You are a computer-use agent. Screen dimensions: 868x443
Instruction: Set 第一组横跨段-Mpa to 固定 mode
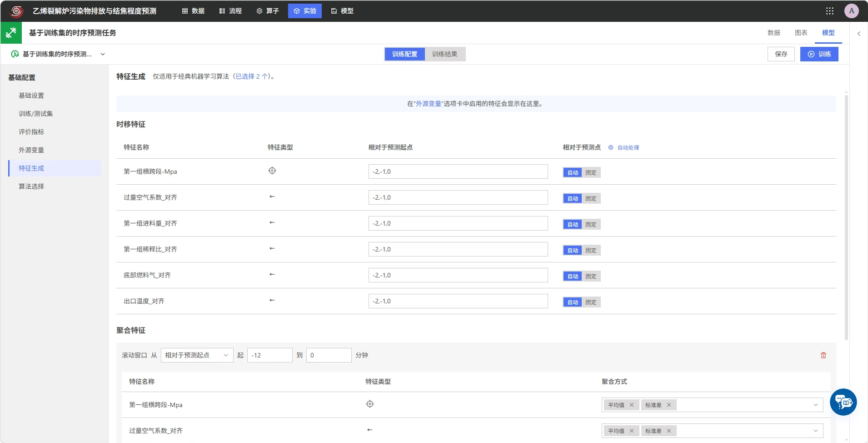(x=591, y=172)
